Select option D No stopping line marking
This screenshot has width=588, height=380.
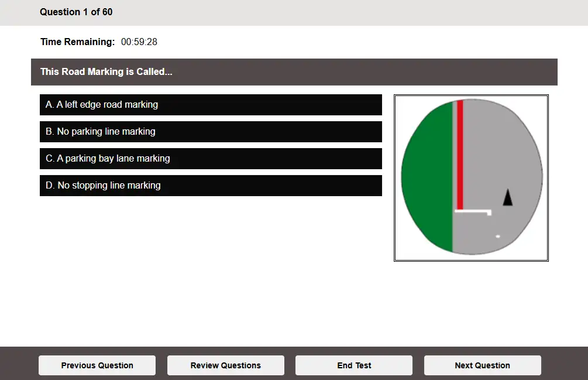point(211,186)
